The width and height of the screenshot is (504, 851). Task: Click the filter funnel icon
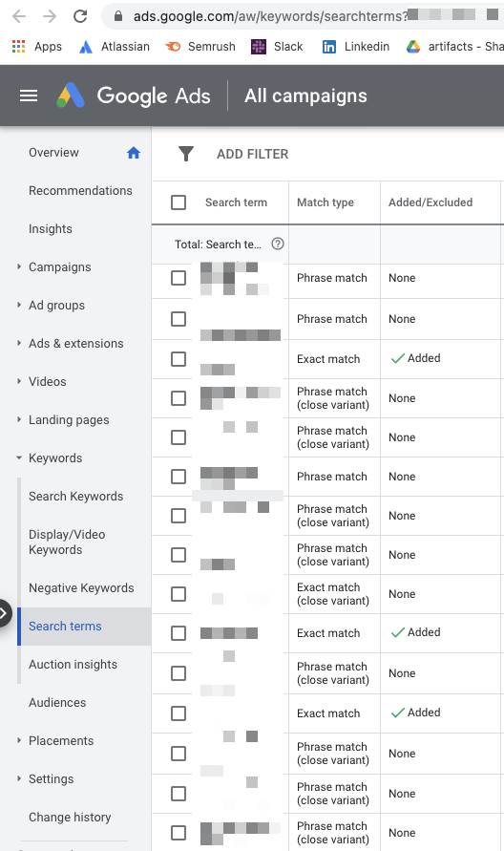(185, 154)
